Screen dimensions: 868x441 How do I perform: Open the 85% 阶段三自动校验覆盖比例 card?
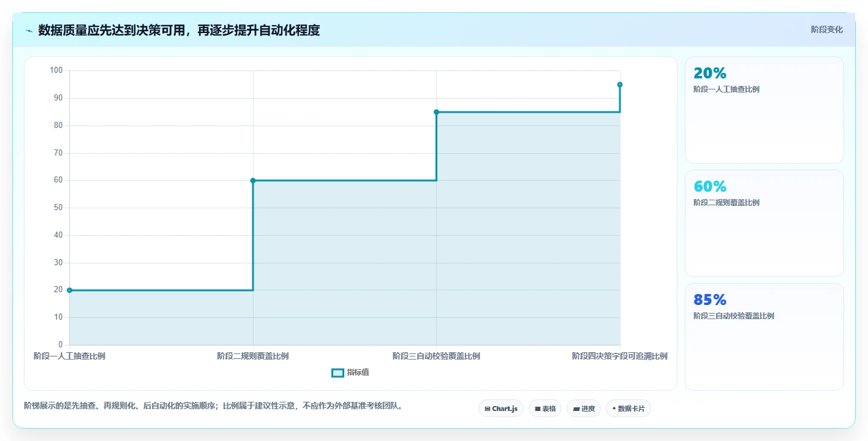pos(764,337)
